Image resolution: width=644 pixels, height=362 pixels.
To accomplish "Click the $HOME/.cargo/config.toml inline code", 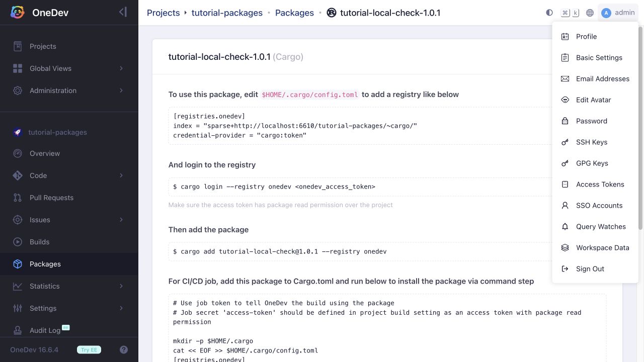I will click(310, 95).
